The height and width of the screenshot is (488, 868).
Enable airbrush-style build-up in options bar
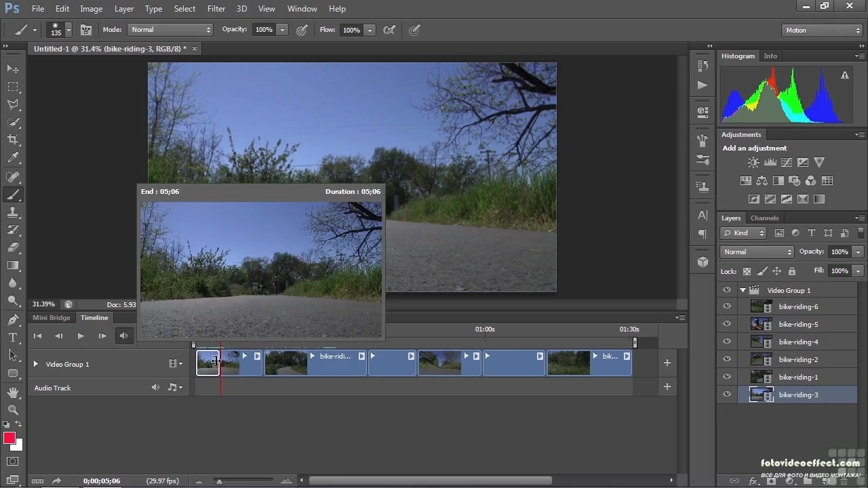tap(389, 30)
